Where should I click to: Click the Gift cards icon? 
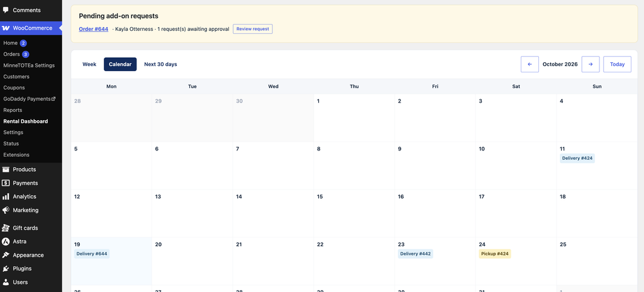6,228
